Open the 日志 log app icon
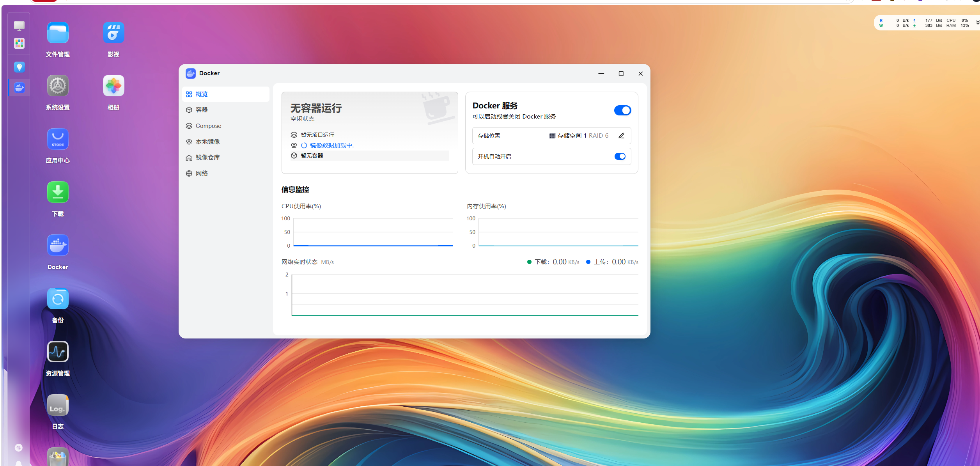This screenshot has width=980, height=466. 58,405
